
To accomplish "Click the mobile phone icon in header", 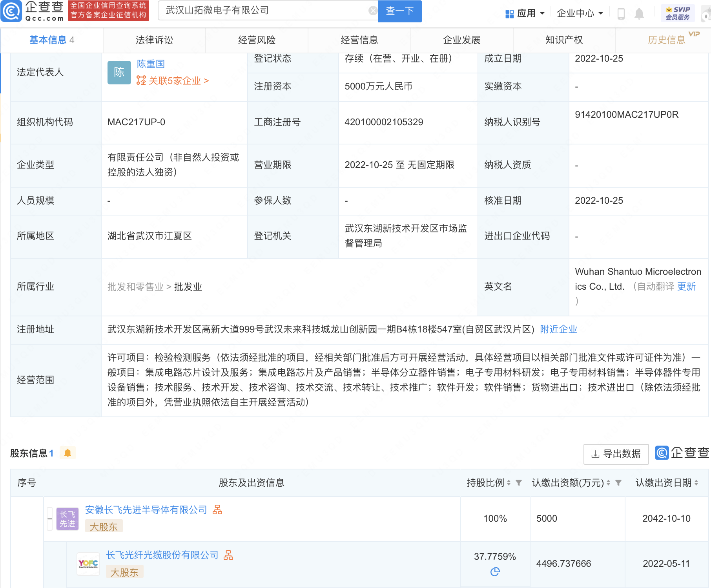I will (621, 14).
